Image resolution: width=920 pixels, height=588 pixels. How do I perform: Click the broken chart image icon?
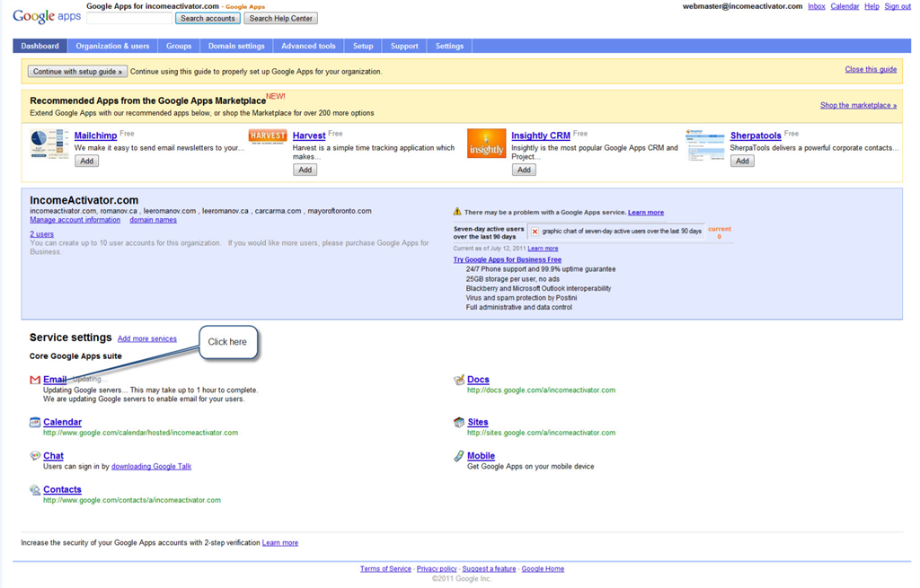pyautogui.click(x=535, y=232)
